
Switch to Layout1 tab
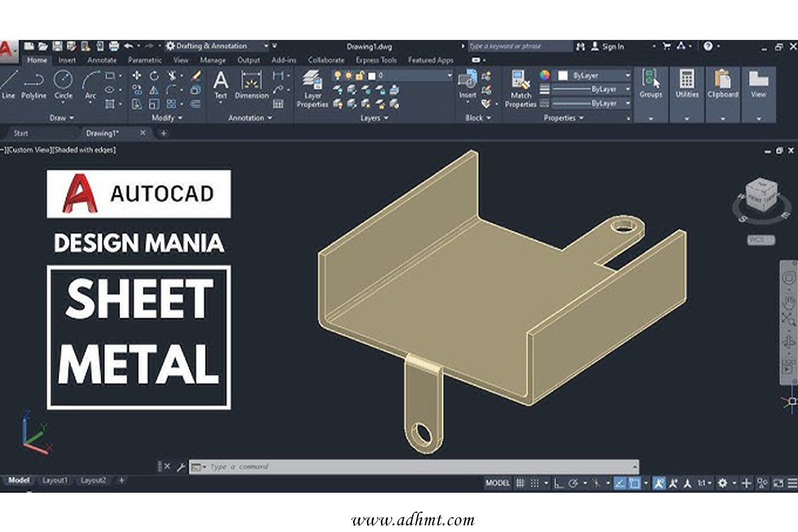click(55, 479)
